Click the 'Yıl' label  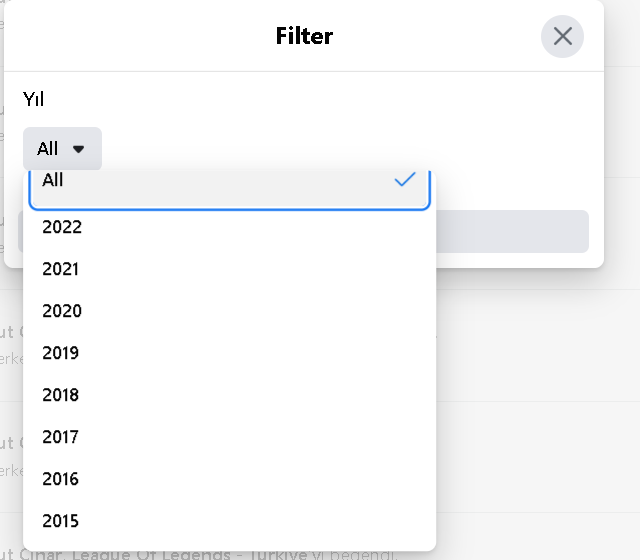(33, 99)
